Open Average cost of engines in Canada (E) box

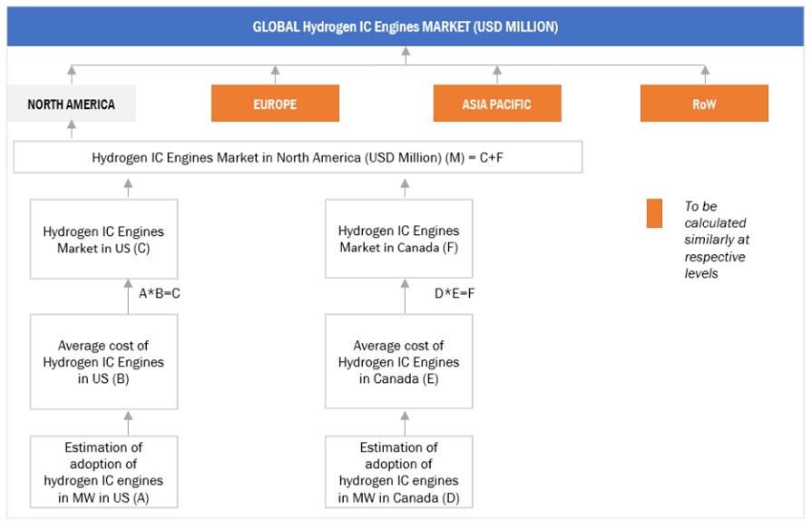(x=398, y=362)
